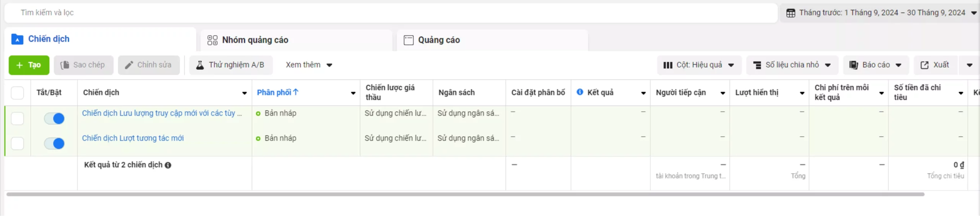Click the Thử nghiệm A/B flask icon
980x216 pixels.
coord(200,65)
